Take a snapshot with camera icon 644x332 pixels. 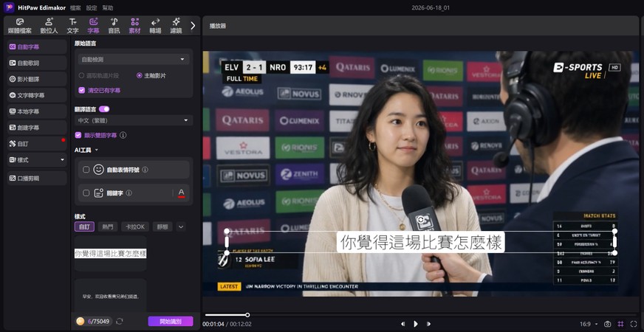click(608, 324)
